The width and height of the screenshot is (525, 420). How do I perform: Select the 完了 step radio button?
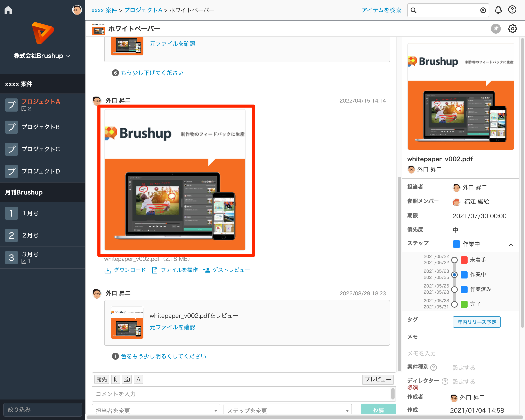point(454,304)
